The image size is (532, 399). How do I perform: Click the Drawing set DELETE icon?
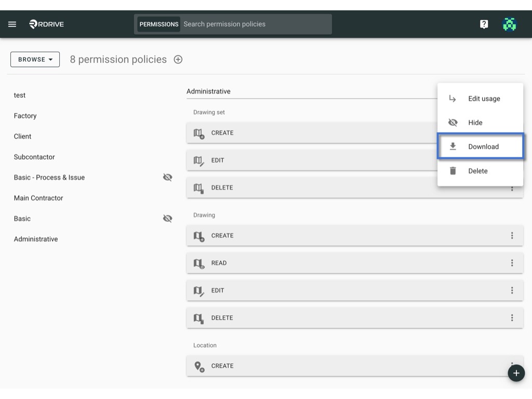pyautogui.click(x=199, y=188)
